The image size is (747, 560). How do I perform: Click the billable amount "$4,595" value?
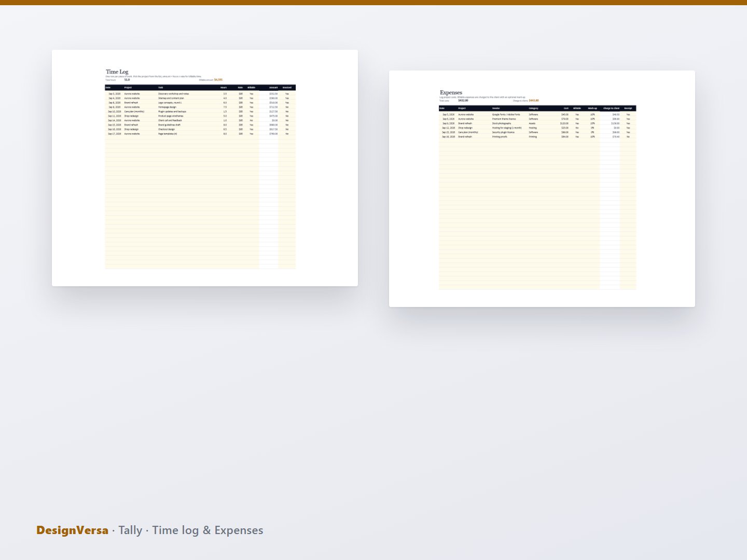(218, 80)
